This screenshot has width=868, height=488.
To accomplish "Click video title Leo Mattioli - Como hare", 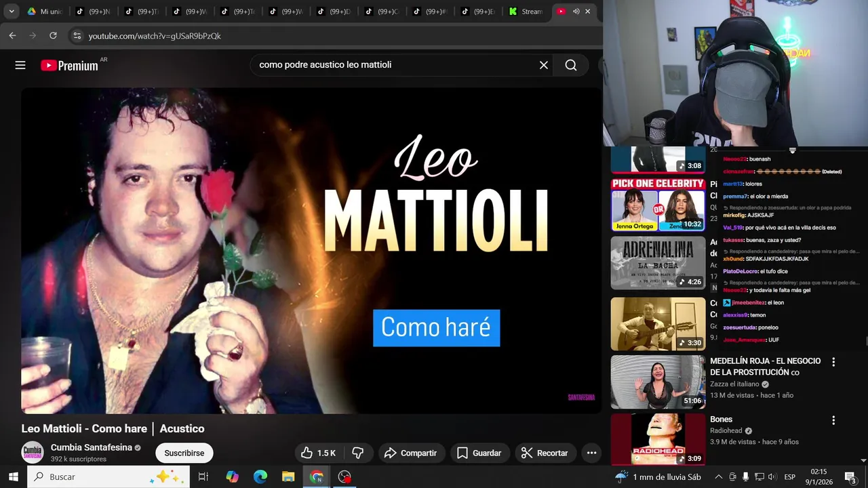I will pos(113,428).
